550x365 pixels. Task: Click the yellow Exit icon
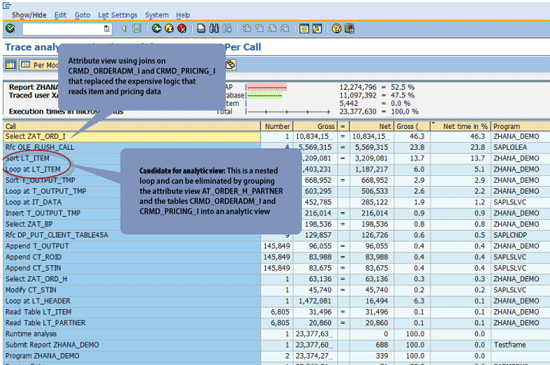click(169, 28)
